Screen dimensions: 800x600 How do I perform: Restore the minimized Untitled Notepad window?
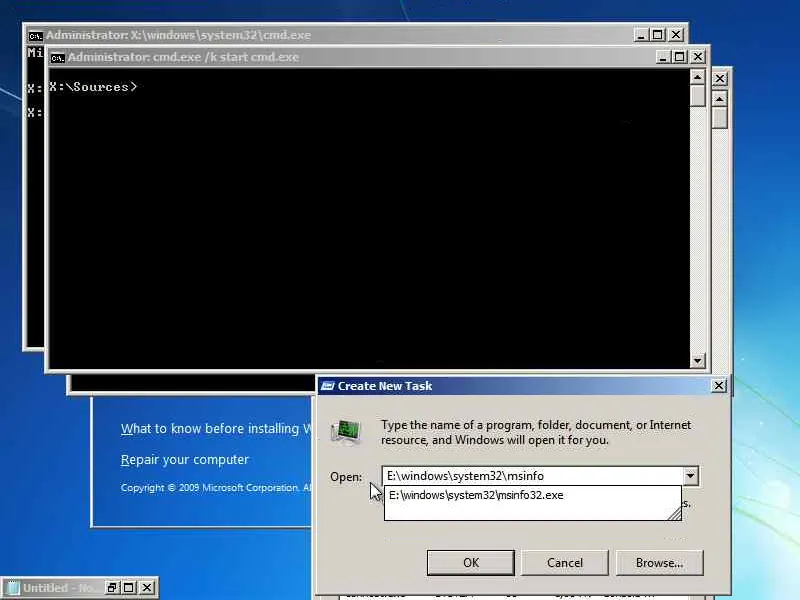(111, 588)
